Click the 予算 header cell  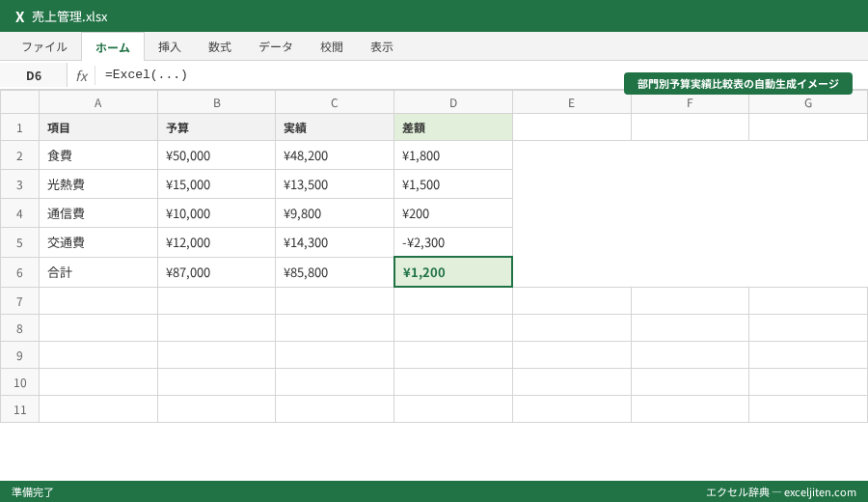(x=216, y=127)
